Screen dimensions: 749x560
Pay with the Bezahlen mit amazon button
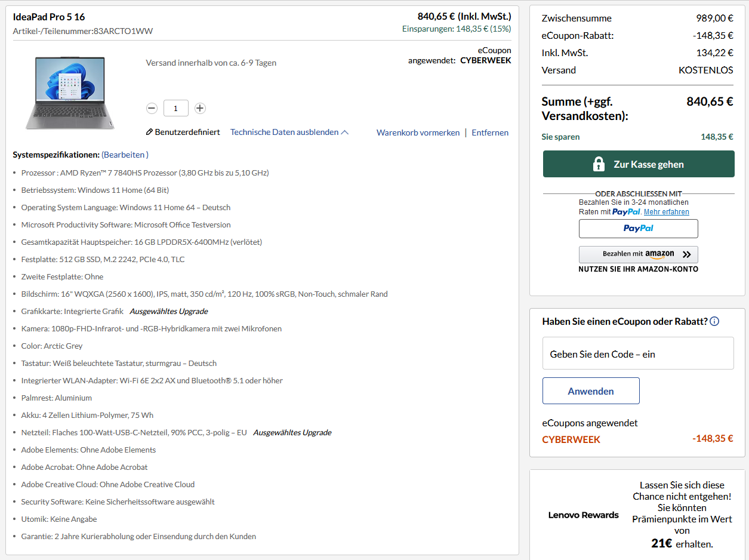tap(639, 254)
